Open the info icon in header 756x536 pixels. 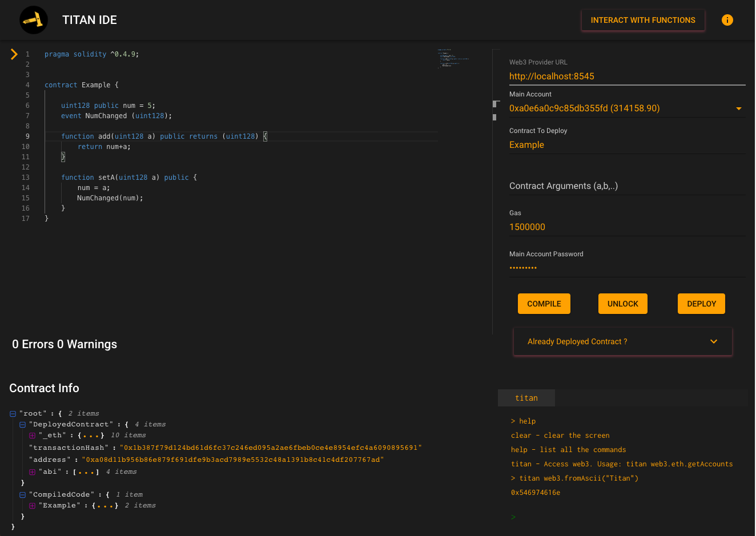[727, 20]
